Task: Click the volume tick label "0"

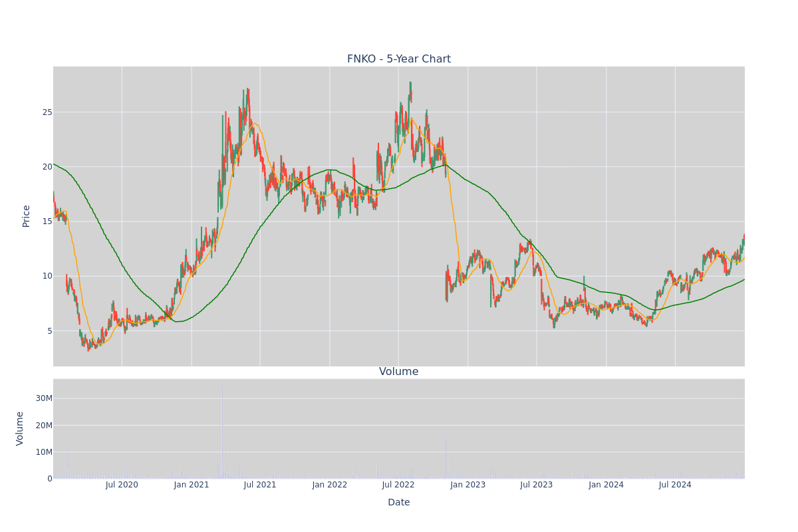Action: (x=50, y=478)
